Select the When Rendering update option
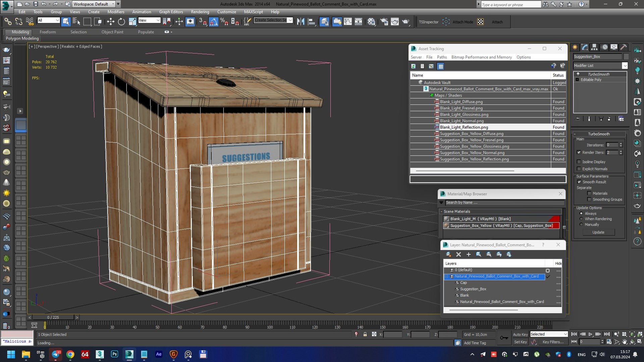 point(581,219)
